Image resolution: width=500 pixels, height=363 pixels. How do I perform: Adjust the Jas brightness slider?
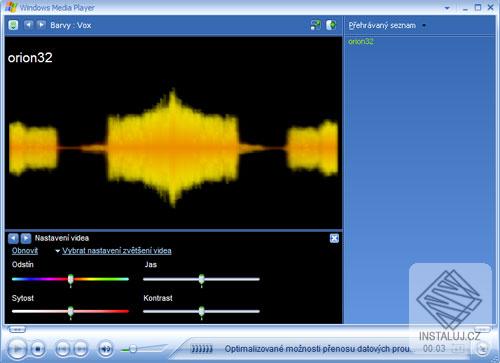click(x=201, y=280)
